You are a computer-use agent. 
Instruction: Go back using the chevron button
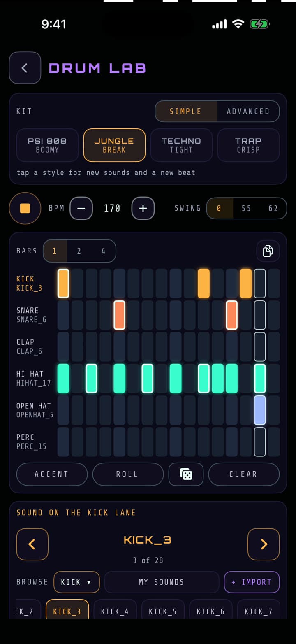[25, 68]
